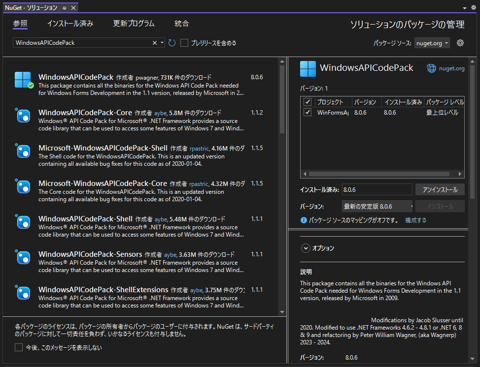Click the package list scroll down arrow
480x367 pixels.
tap(282, 312)
